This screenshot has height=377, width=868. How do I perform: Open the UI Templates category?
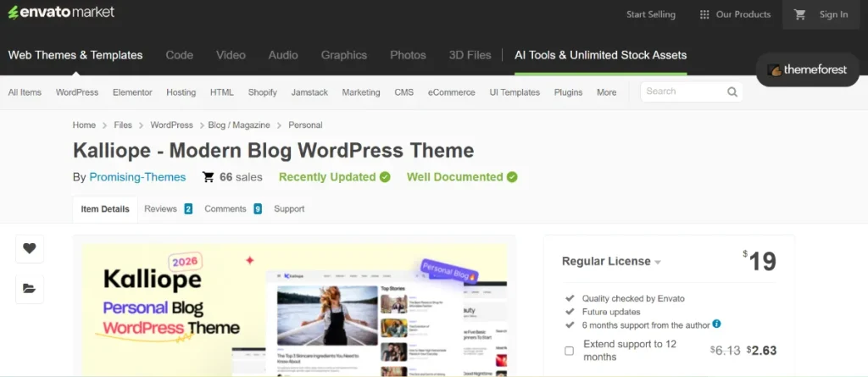515,92
